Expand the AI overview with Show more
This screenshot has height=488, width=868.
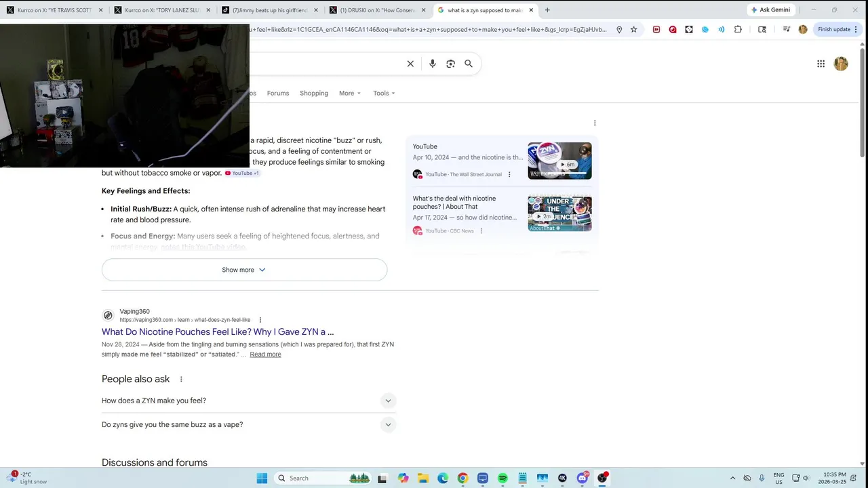point(244,270)
